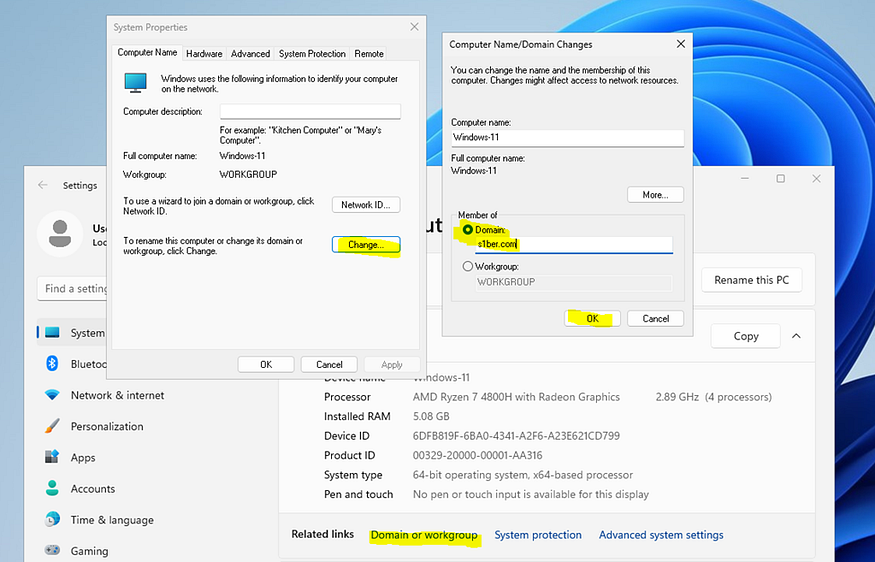Click the WORKGROUP value in System Properties

248,175
